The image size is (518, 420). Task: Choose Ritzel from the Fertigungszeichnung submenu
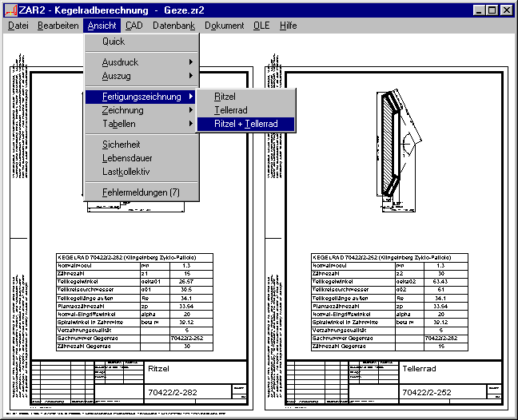coord(225,97)
